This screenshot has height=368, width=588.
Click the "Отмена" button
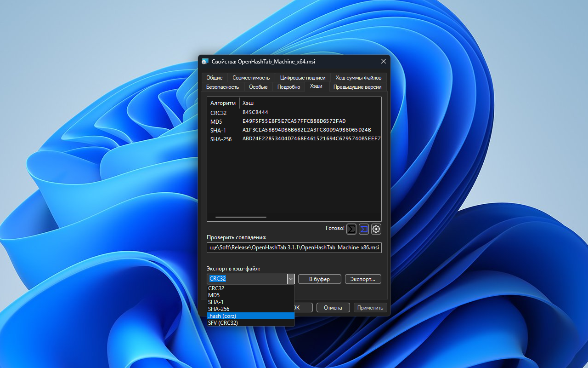333,308
